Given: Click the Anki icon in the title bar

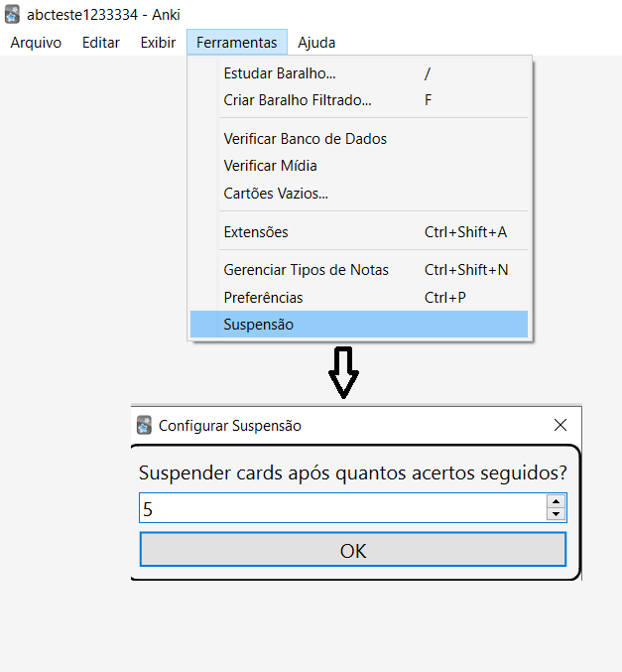Looking at the screenshot, I should 13,14.
